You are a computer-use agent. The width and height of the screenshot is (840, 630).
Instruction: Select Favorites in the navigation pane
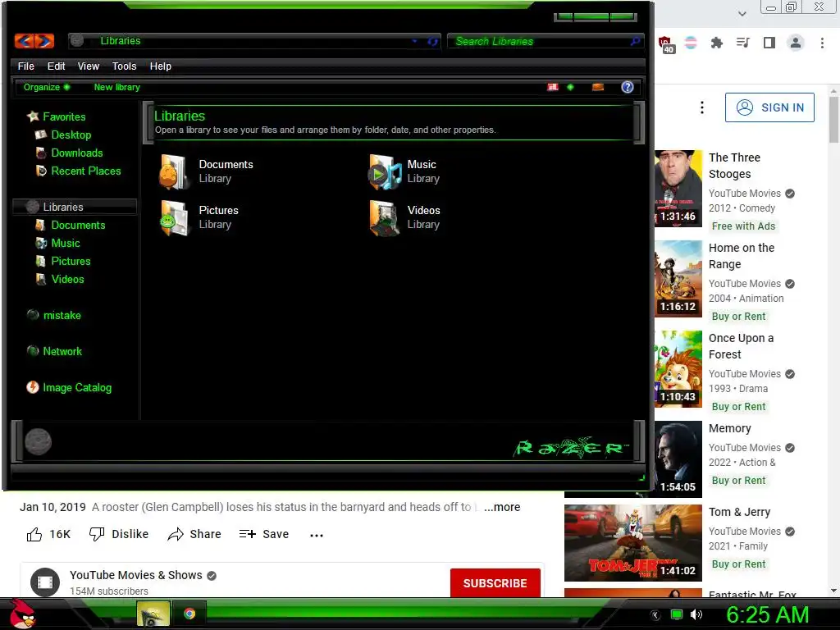pos(64,116)
